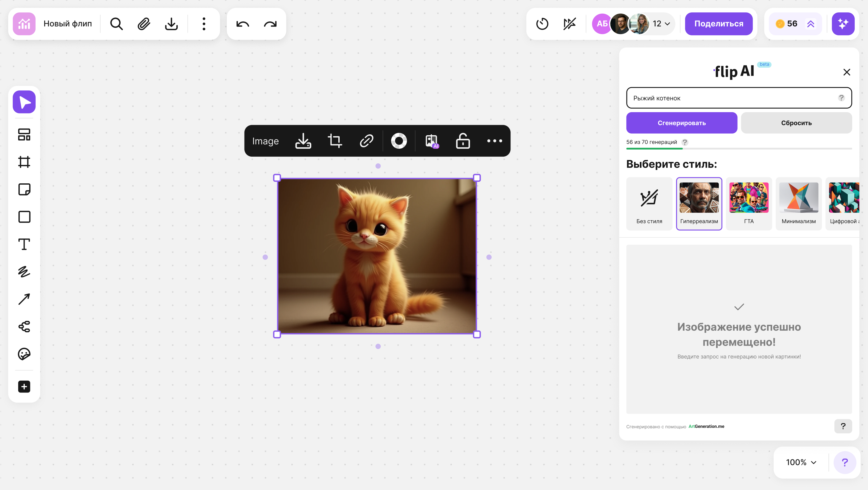Open three-dot menu in top bar
The height and width of the screenshot is (490, 868).
[x=204, y=24]
